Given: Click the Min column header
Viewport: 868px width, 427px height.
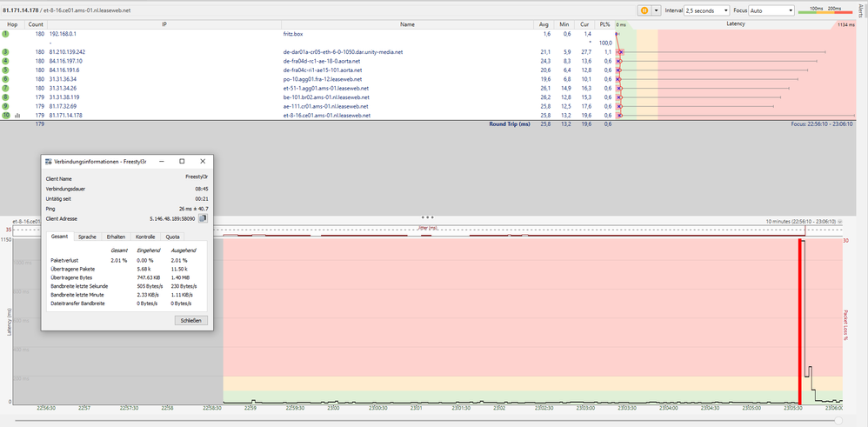Looking at the screenshot, I should 564,24.
